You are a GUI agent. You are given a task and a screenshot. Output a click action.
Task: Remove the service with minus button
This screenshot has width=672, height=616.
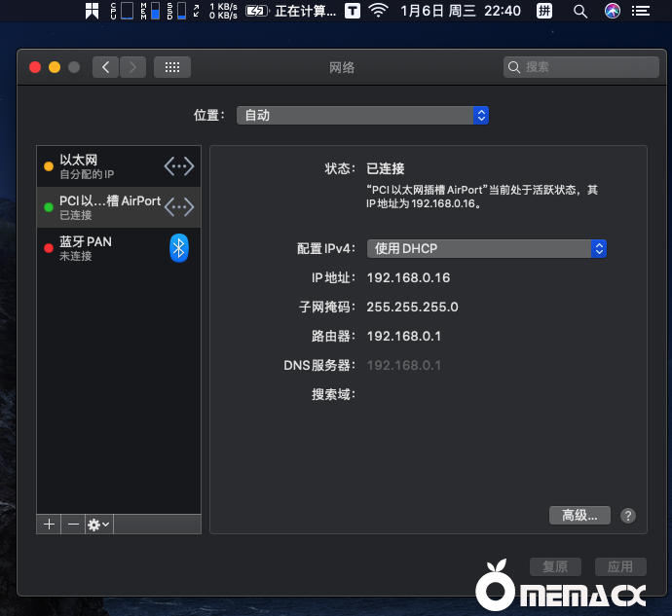point(73,525)
